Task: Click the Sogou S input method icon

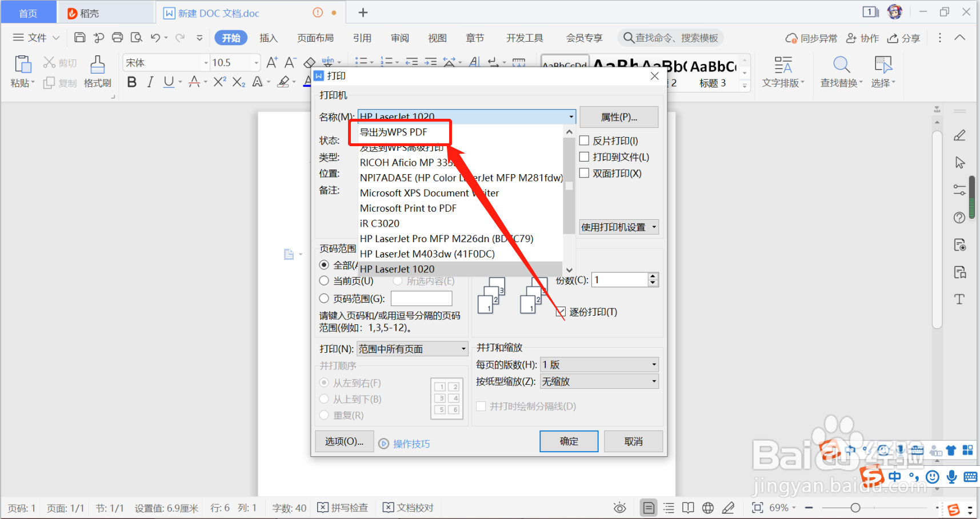Action: (x=871, y=476)
